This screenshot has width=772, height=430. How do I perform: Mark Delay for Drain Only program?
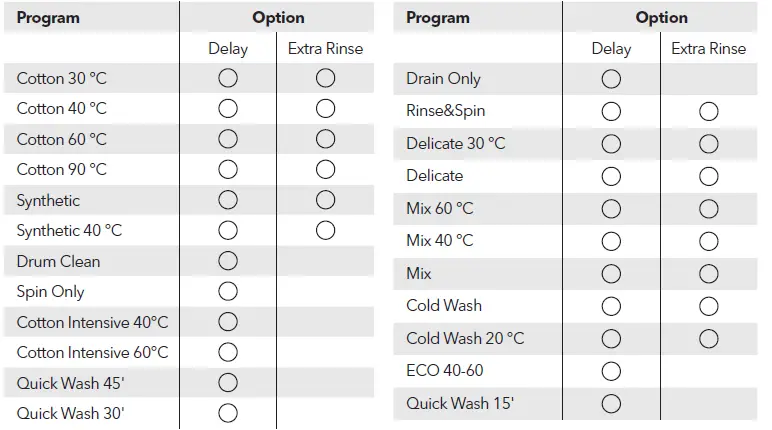611,79
